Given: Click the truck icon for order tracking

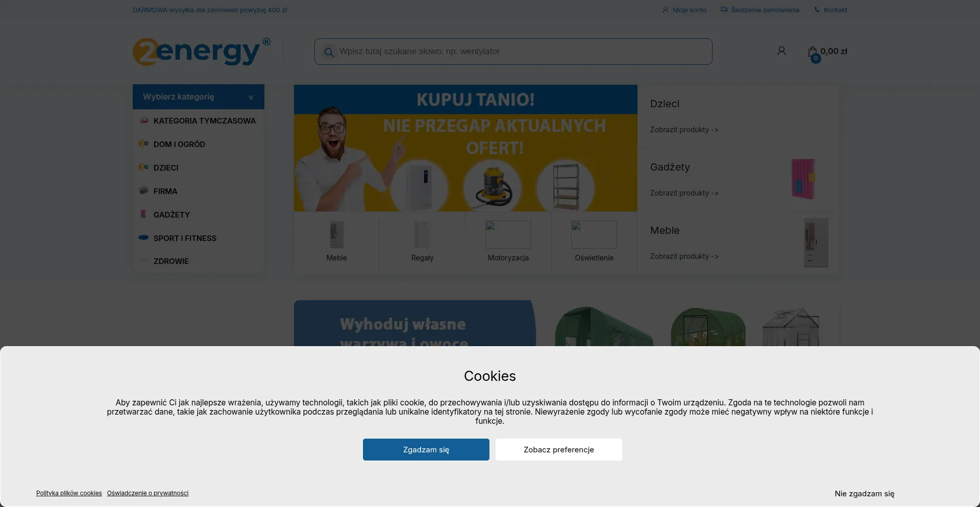Looking at the screenshot, I should (x=724, y=9).
